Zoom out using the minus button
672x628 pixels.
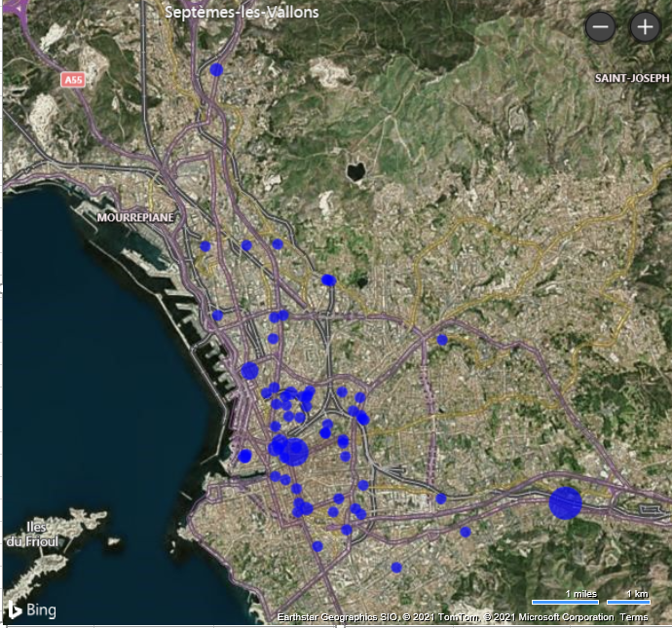[x=601, y=27]
